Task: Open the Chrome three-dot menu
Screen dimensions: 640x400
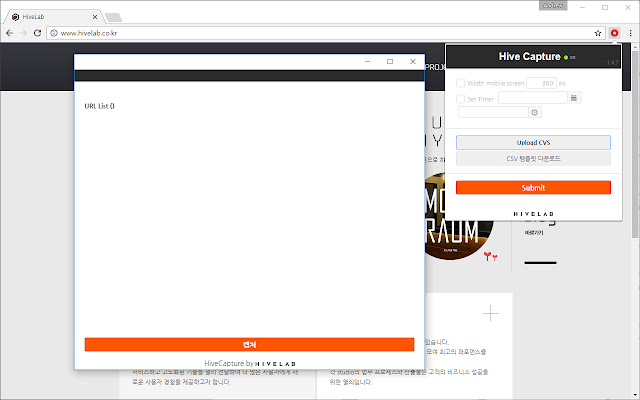Action: (631, 33)
